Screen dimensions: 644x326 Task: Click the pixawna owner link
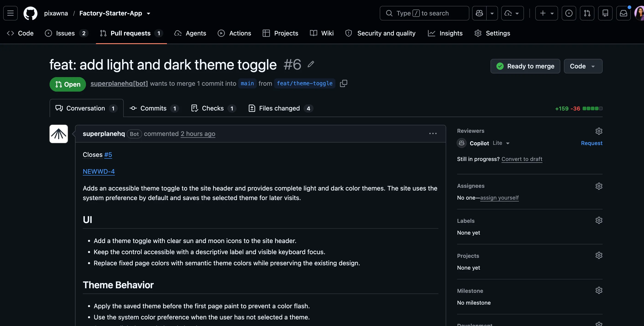point(56,13)
